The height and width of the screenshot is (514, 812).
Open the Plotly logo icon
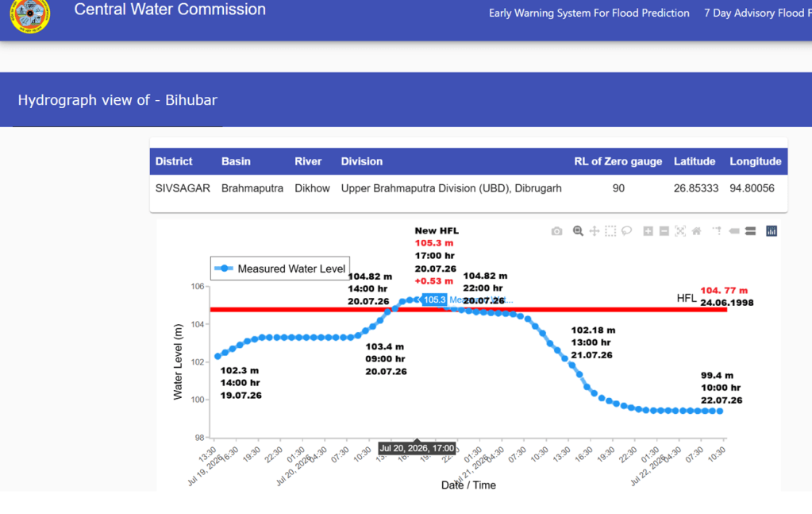point(772,231)
